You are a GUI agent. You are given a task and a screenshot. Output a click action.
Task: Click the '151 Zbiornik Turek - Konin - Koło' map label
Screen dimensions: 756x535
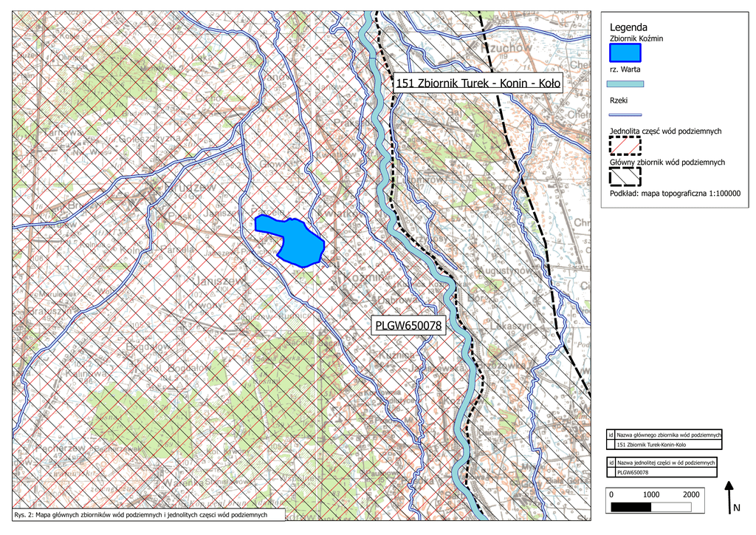478,84
